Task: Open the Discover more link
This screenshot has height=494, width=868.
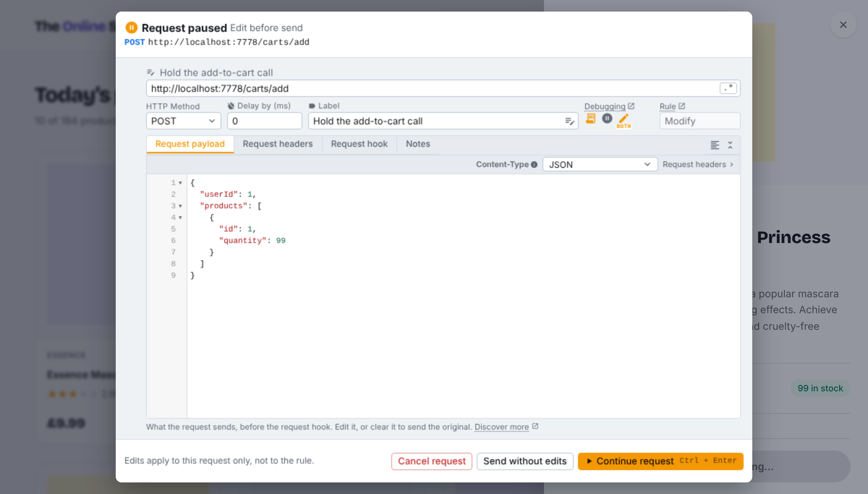Action: (502, 427)
